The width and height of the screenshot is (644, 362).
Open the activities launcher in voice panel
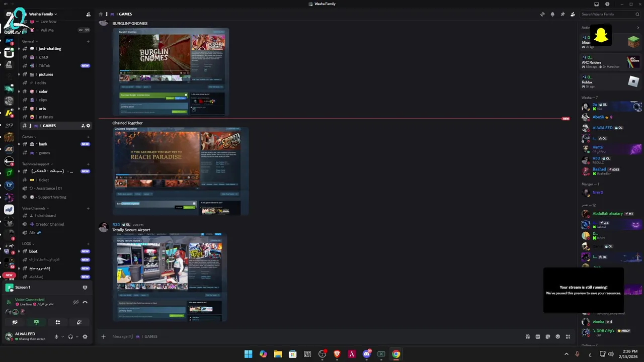58,322
